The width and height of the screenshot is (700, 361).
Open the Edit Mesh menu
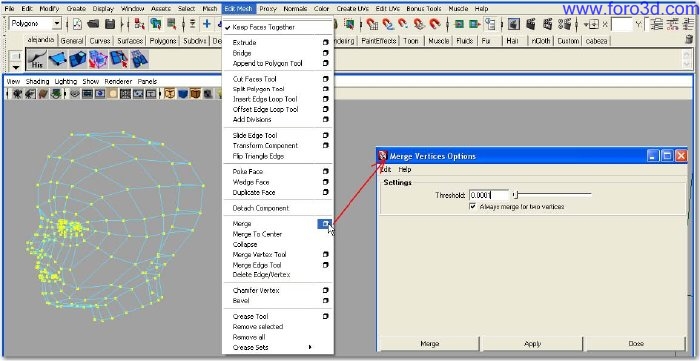tap(238, 8)
